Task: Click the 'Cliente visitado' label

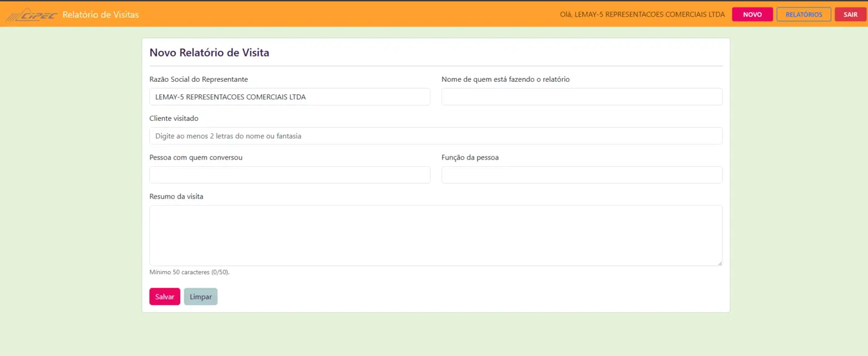Action: [174, 118]
